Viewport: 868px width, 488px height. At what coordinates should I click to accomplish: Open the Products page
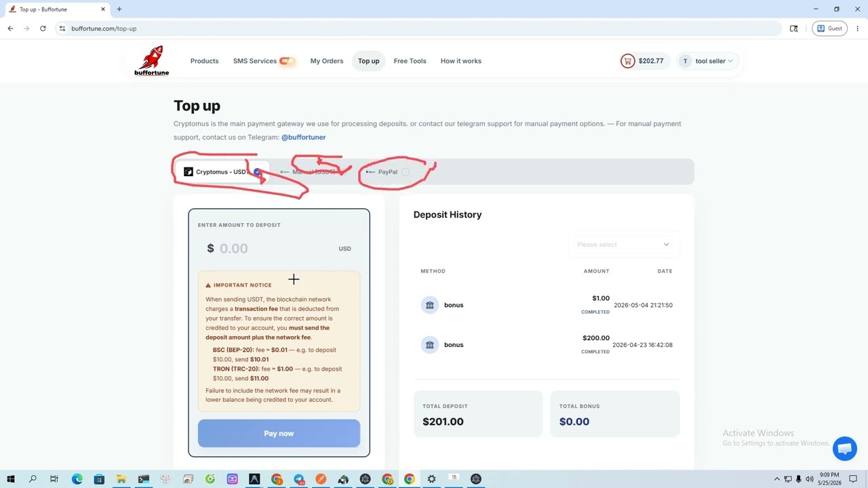204,61
